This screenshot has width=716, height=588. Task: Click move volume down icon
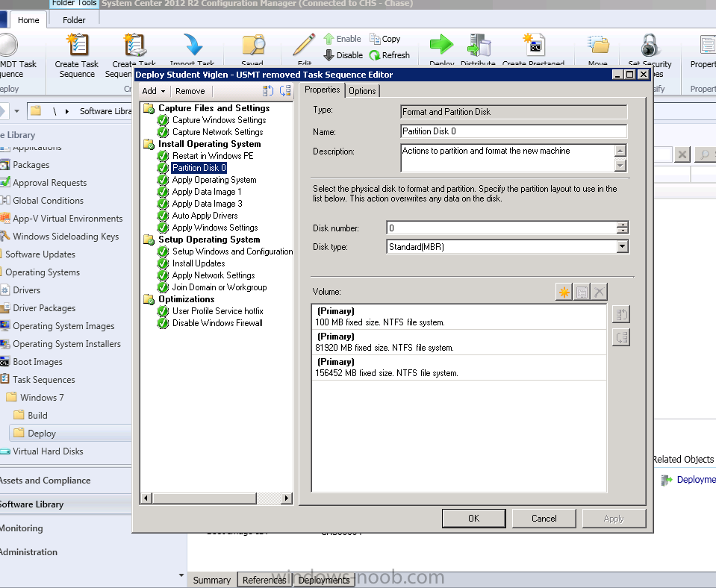(621, 337)
